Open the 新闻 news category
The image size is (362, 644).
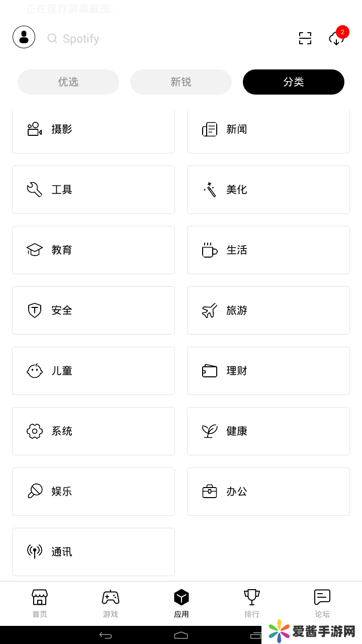tap(268, 130)
